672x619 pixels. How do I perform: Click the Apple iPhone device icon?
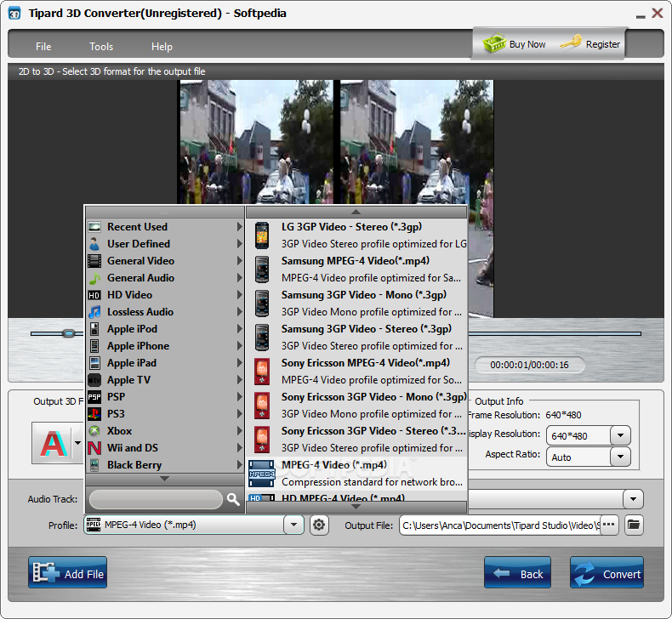[94, 346]
